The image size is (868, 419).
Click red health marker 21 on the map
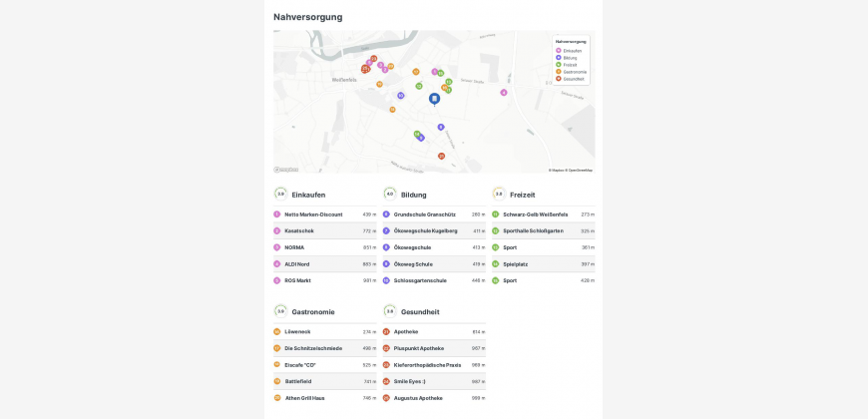[x=441, y=156]
